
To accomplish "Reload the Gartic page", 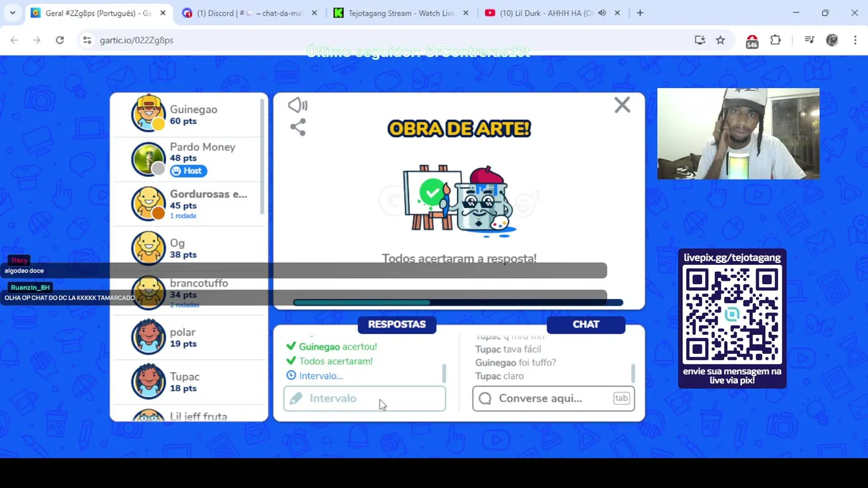I will [60, 40].
